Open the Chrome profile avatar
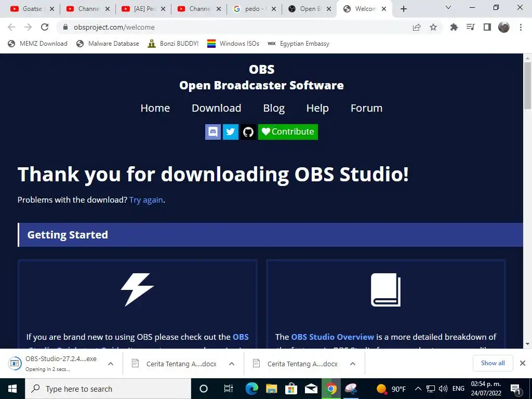532x399 pixels. click(504, 27)
